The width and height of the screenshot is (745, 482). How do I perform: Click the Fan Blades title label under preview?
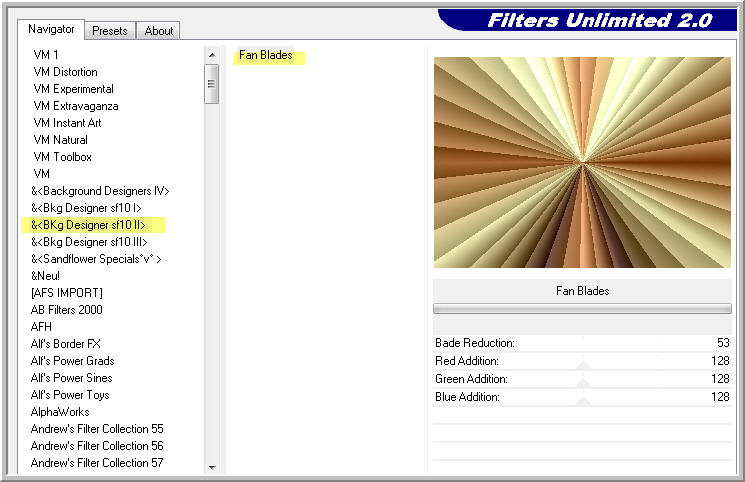pyautogui.click(x=583, y=291)
